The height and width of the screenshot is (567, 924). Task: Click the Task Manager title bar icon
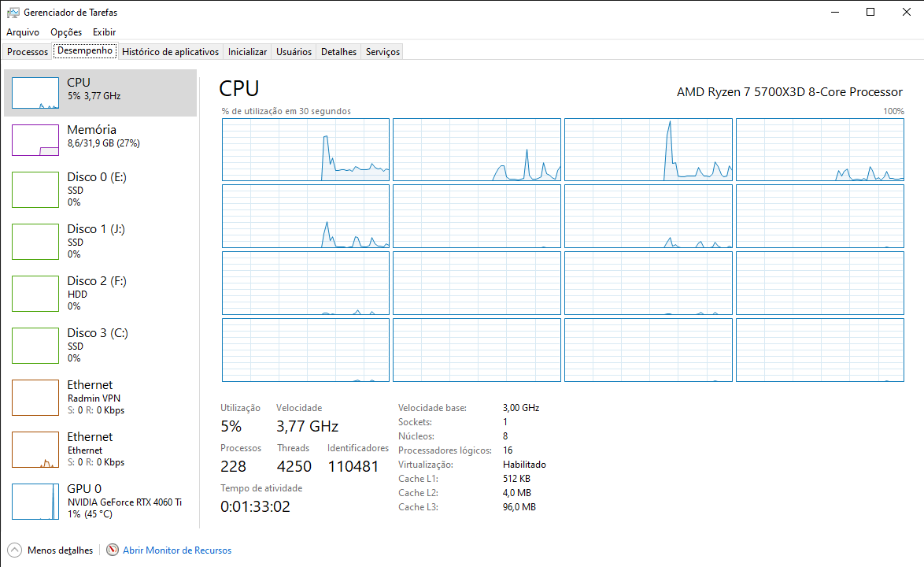(x=13, y=13)
